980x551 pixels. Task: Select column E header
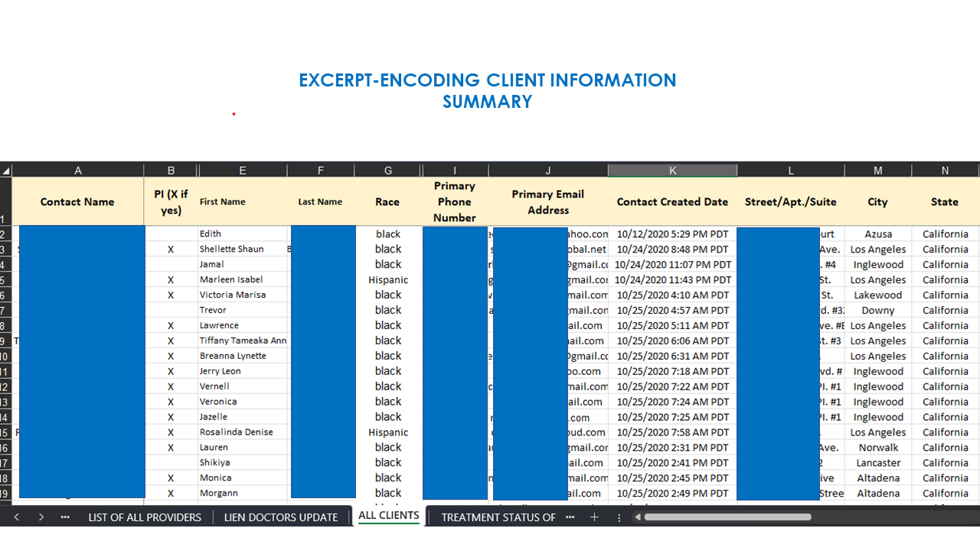243,171
